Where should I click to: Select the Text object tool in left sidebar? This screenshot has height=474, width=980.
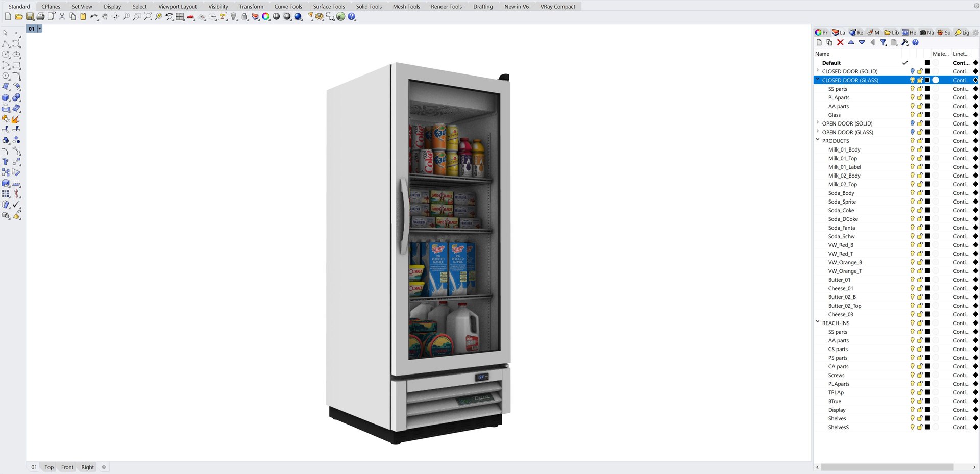6,162
